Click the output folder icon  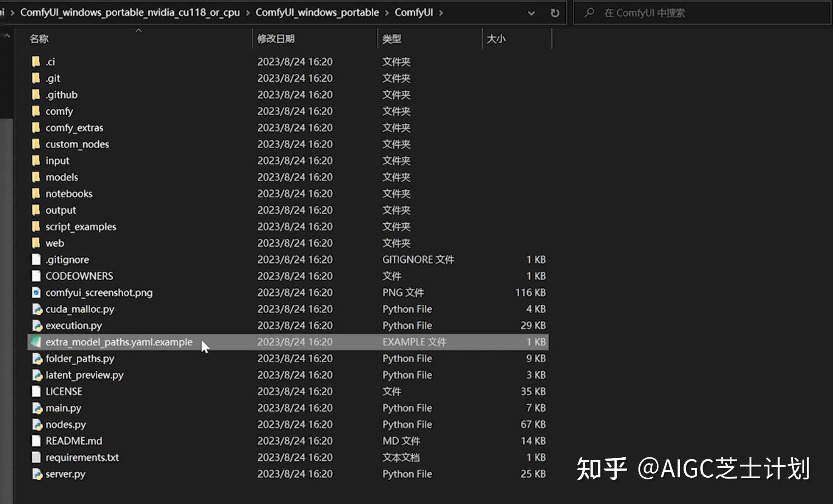point(36,210)
